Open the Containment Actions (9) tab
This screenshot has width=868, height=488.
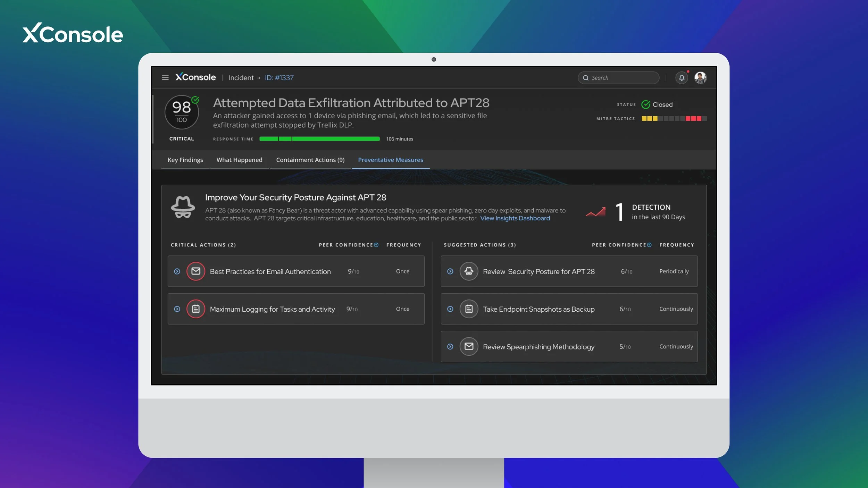click(310, 160)
